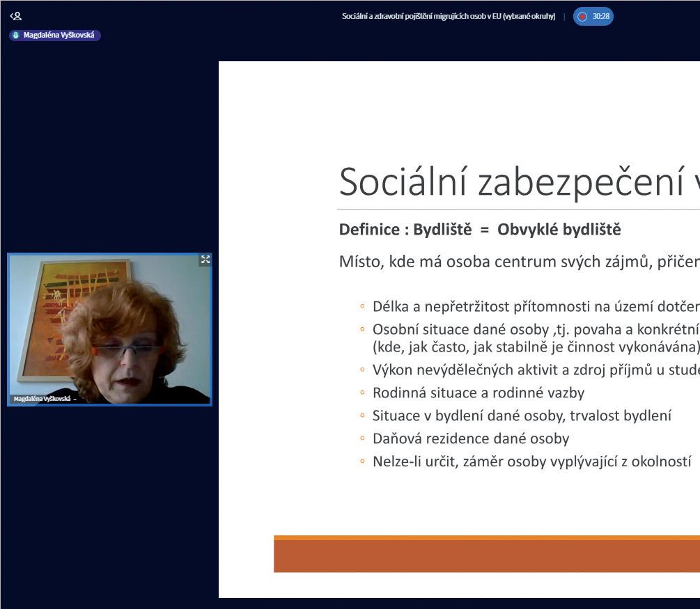Open the webcam username dropdown menu
The height and width of the screenshot is (609, 700).
point(45,399)
